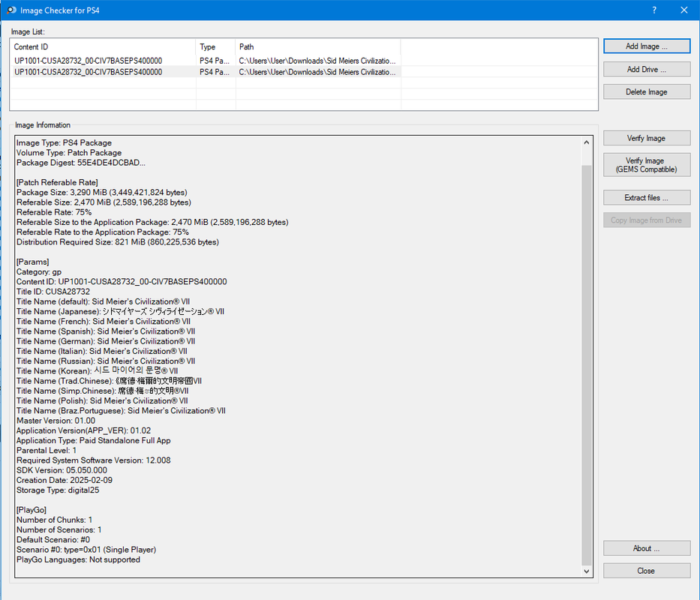This screenshot has width=700, height=600.
Task: Click the Image Information scrollbar thumb
Action: point(587,365)
